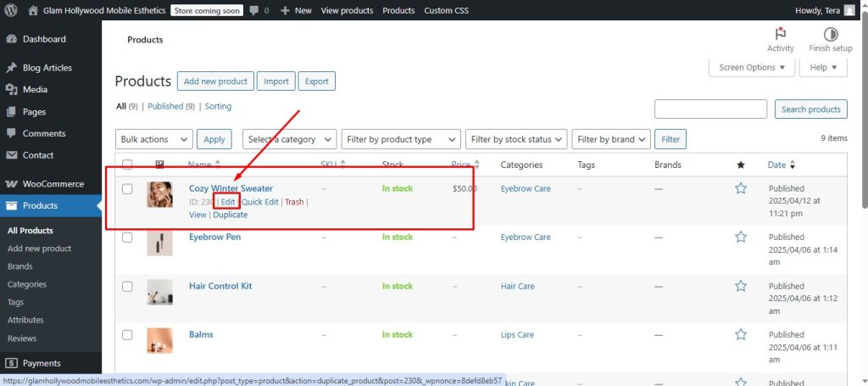Open the Attributes submenu item

25,320
